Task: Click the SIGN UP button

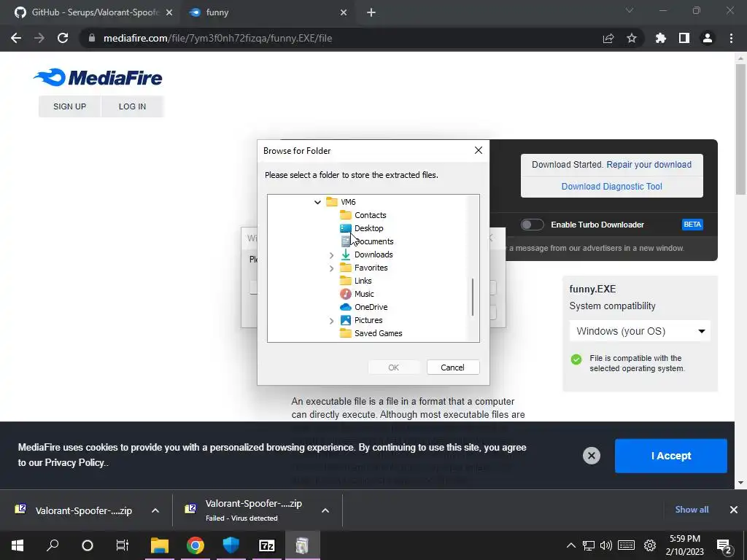Action: [x=69, y=106]
